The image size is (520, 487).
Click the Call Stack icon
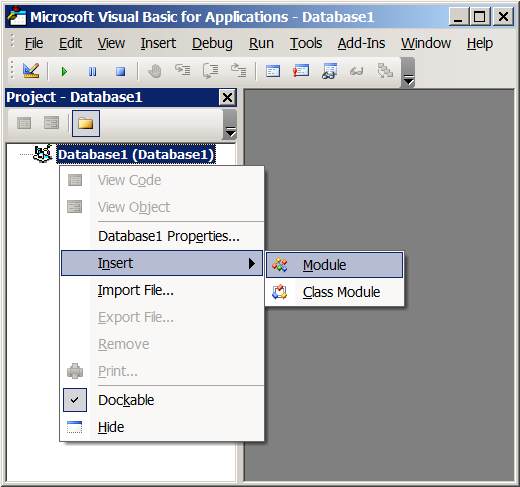point(385,71)
